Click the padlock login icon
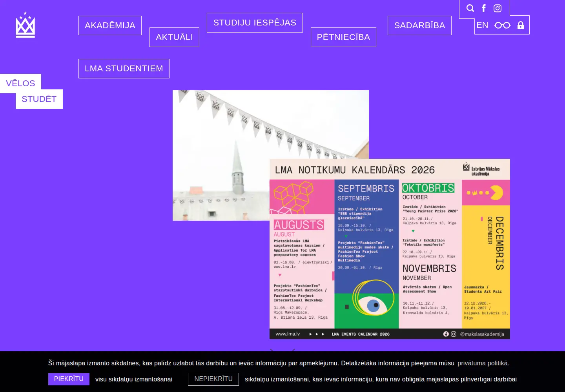The image size is (565, 392). [x=521, y=25]
